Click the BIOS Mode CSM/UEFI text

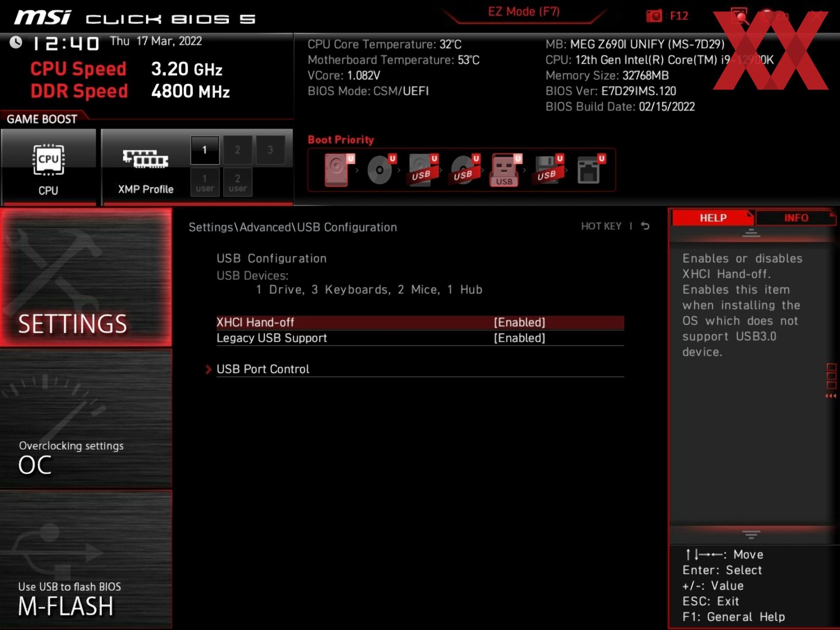tap(368, 91)
